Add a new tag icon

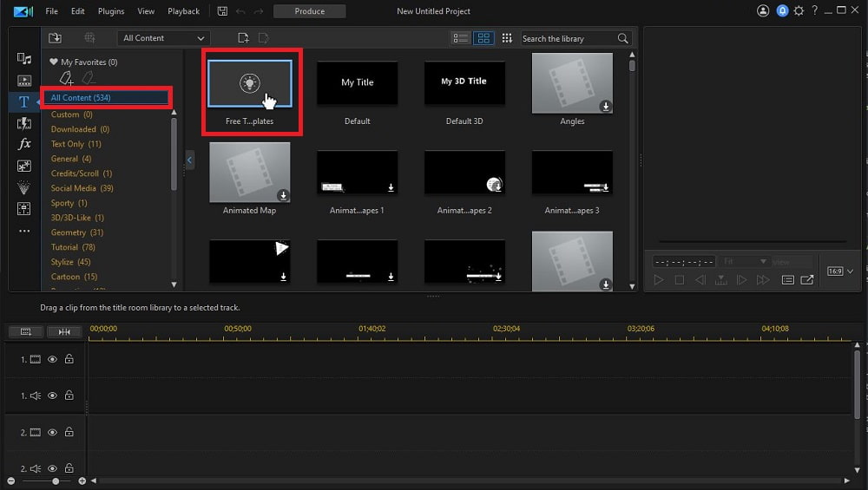coord(67,79)
